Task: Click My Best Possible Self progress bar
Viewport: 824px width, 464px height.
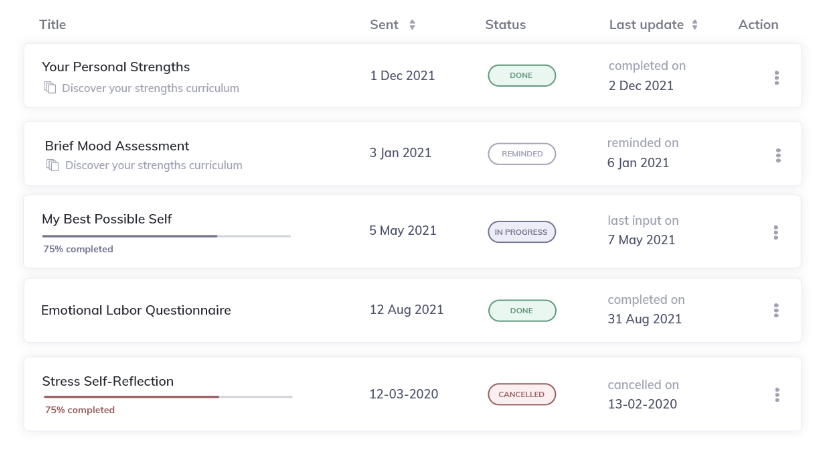Action: point(166,236)
